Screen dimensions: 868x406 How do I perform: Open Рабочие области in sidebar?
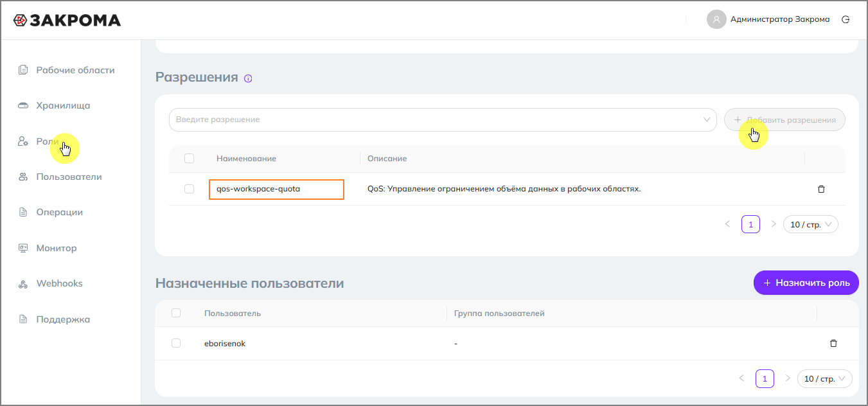coord(75,70)
